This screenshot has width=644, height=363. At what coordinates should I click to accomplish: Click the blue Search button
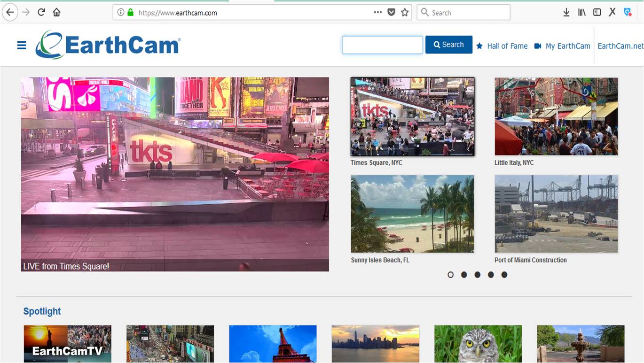point(449,45)
